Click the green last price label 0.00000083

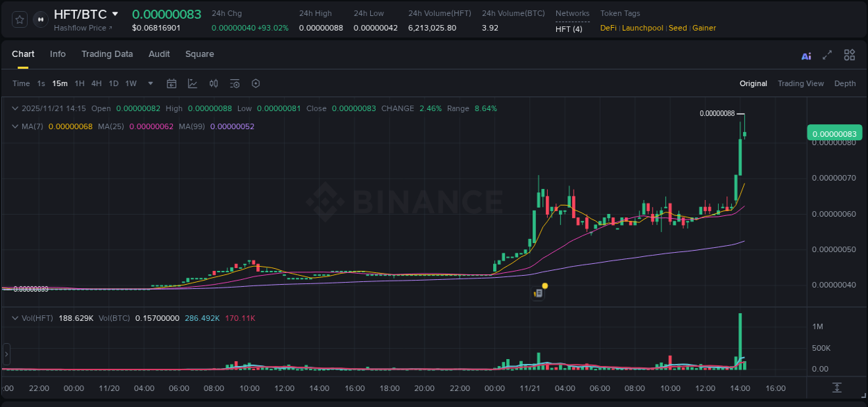tap(835, 132)
